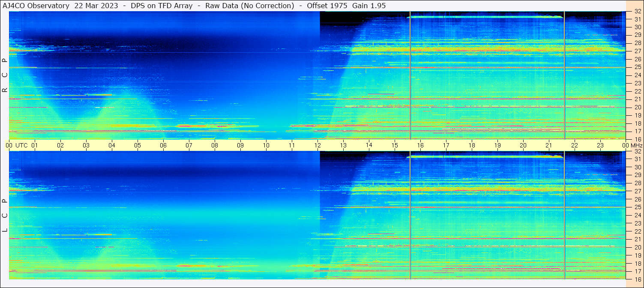Viewport: 644px width, 288px height.
Task: Select the 17 MHz tick of LCP panel
Action: [637, 271]
